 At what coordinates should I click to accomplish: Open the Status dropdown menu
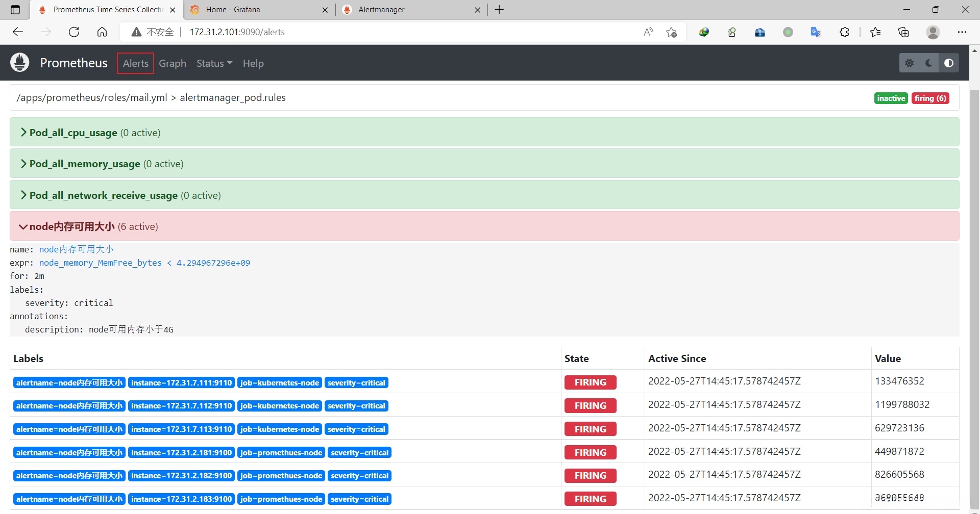coord(214,63)
